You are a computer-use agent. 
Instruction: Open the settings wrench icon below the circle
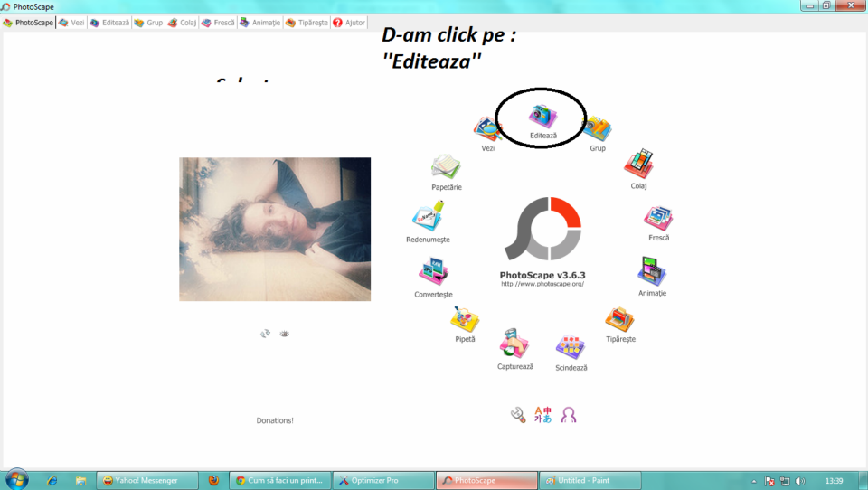(x=518, y=415)
